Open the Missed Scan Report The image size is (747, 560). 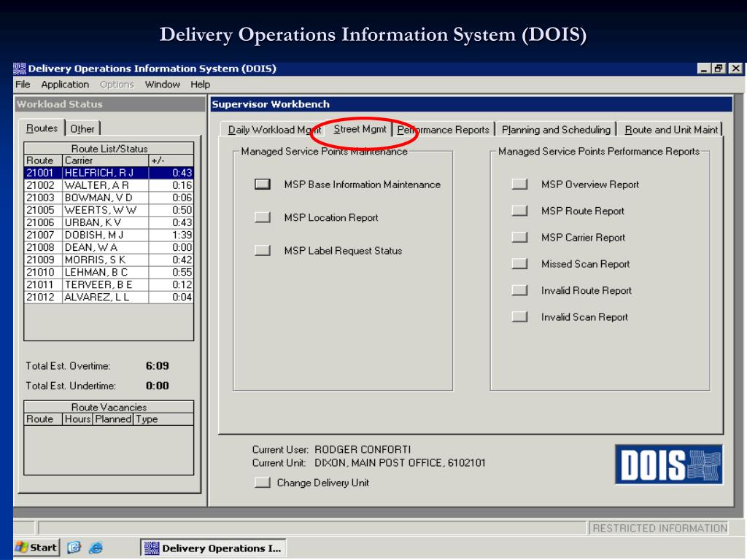point(519,264)
